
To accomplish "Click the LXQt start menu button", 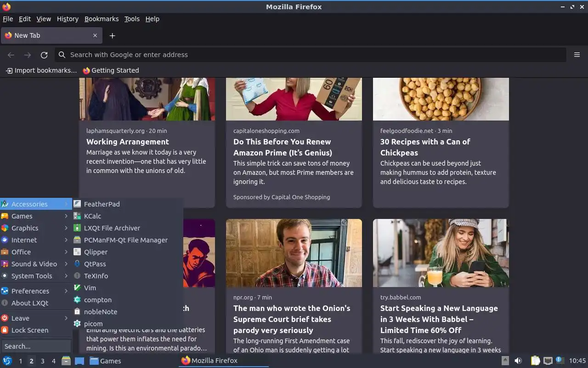I will coord(7,361).
